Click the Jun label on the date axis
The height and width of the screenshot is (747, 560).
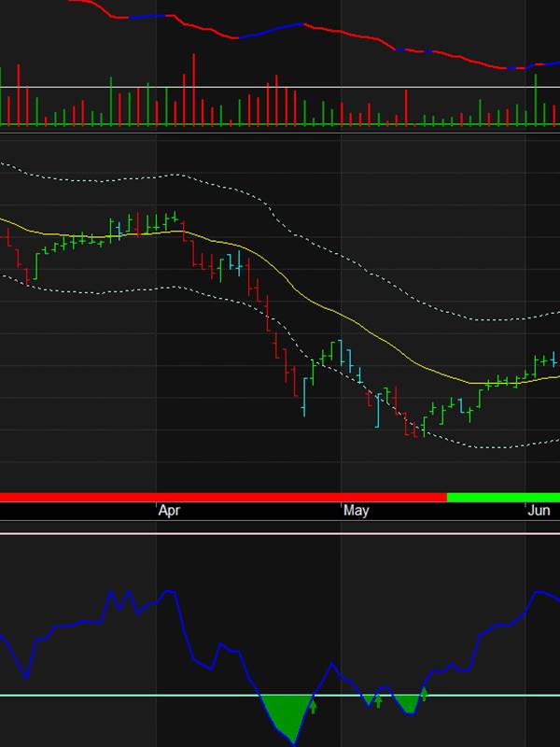pos(539,511)
